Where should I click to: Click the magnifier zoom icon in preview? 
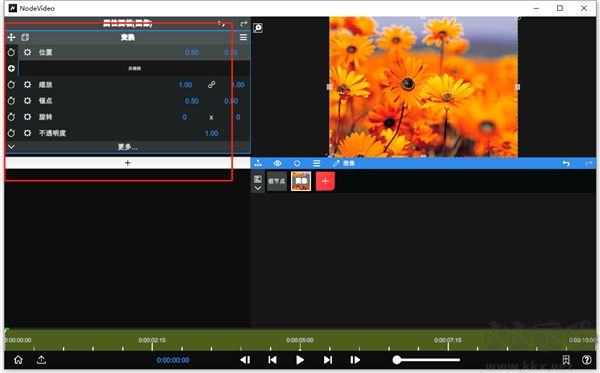(x=258, y=28)
